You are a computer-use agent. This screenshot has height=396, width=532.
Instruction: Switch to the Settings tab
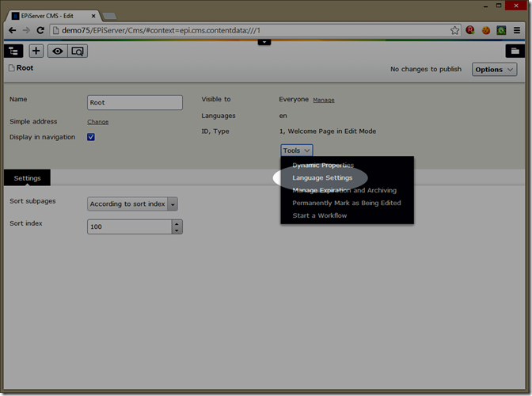click(x=27, y=178)
